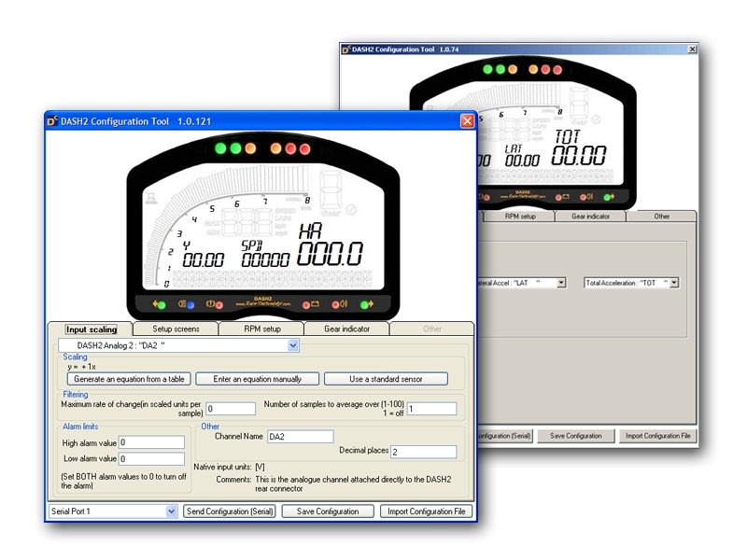
Task: Click the high beam headlight icon on front dash
Action: point(186,304)
